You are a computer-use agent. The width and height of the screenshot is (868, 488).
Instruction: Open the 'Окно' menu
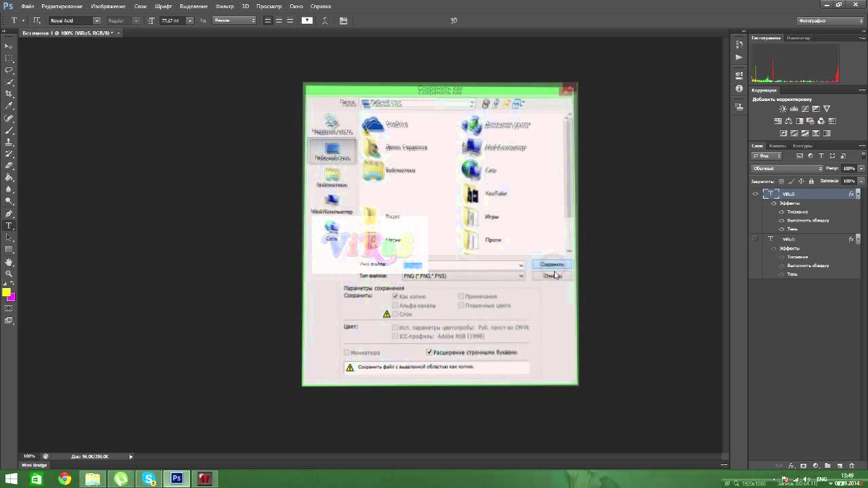[x=296, y=6]
